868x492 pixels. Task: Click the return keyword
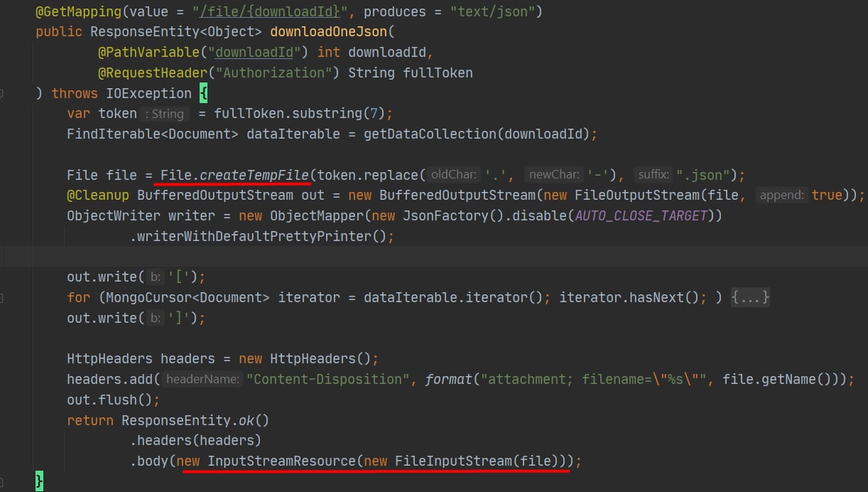click(x=90, y=420)
